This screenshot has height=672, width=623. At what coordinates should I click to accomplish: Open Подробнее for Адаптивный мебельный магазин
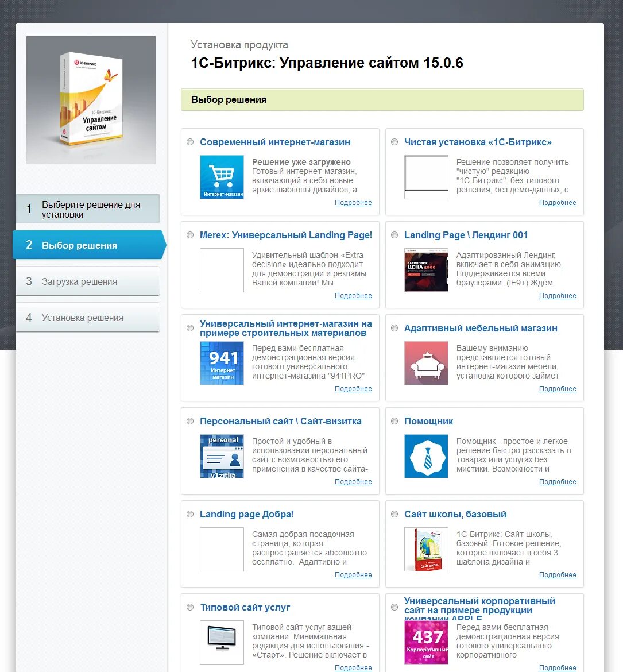[x=558, y=389]
